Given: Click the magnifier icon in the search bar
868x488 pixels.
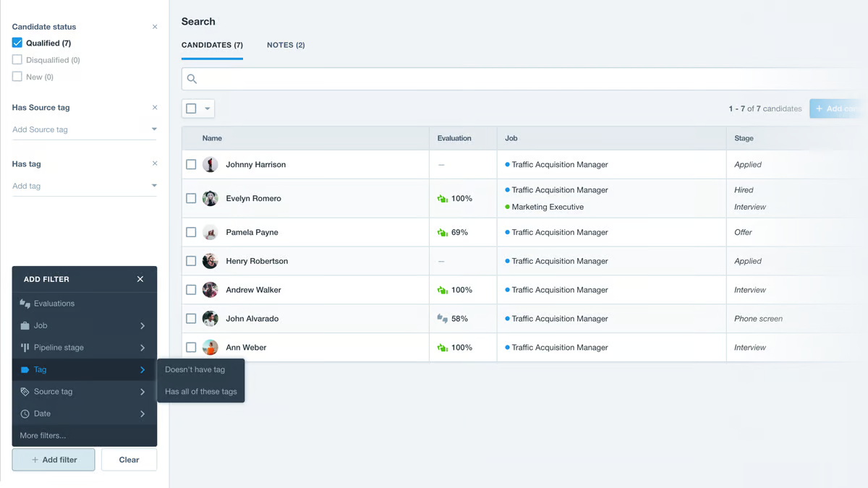Looking at the screenshot, I should pos(192,79).
